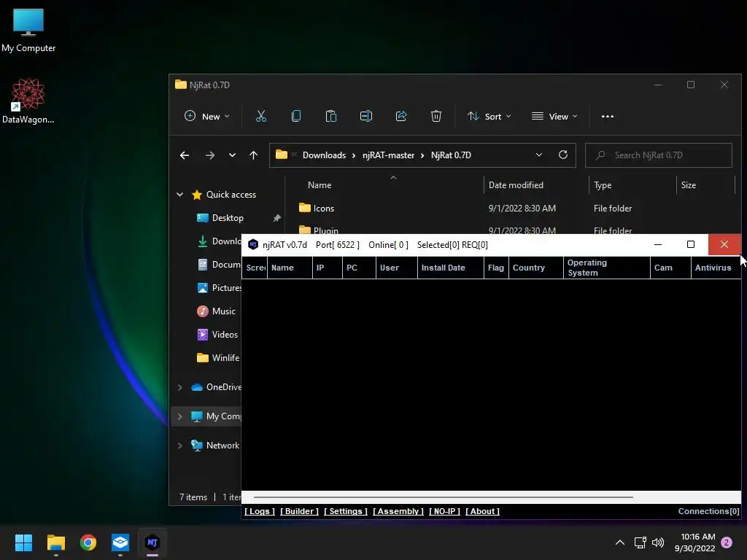747x560 pixels.
Task: Click the njRAT logo in its title bar
Action: point(253,245)
